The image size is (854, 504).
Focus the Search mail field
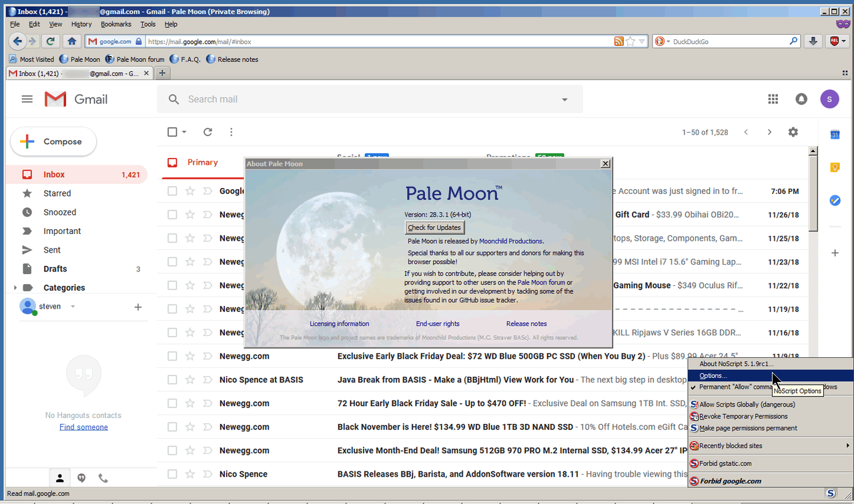(x=370, y=99)
